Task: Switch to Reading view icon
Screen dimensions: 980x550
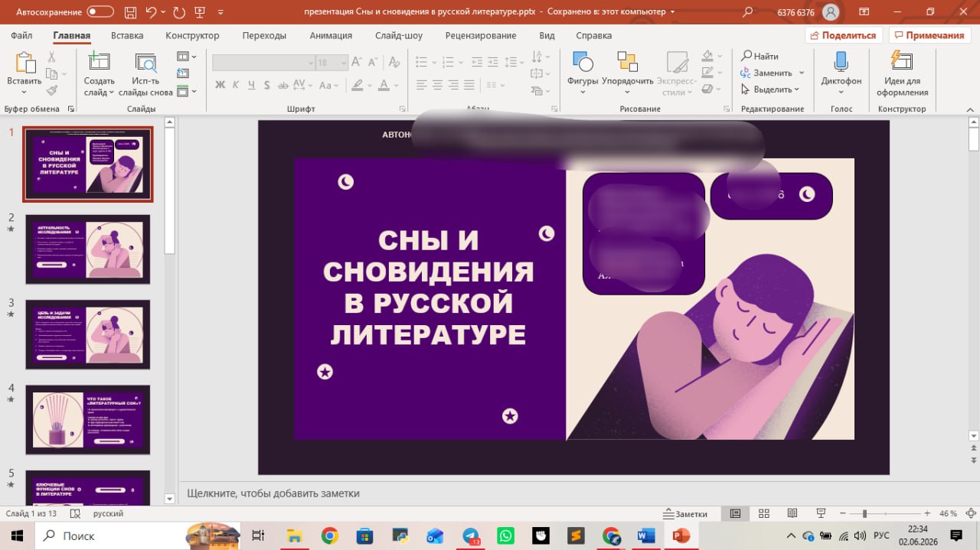Action: coord(792,514)
